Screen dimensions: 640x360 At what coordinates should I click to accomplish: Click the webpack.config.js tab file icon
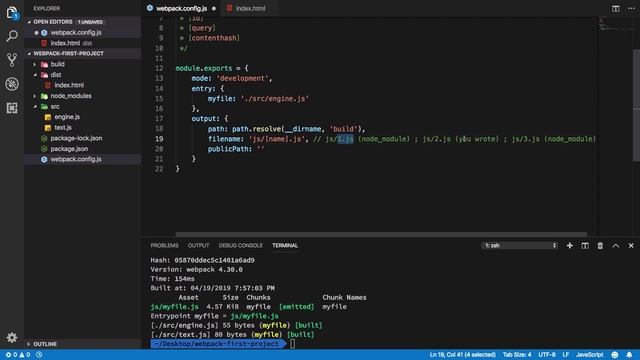pyautogui.click(x=150, y=8)
